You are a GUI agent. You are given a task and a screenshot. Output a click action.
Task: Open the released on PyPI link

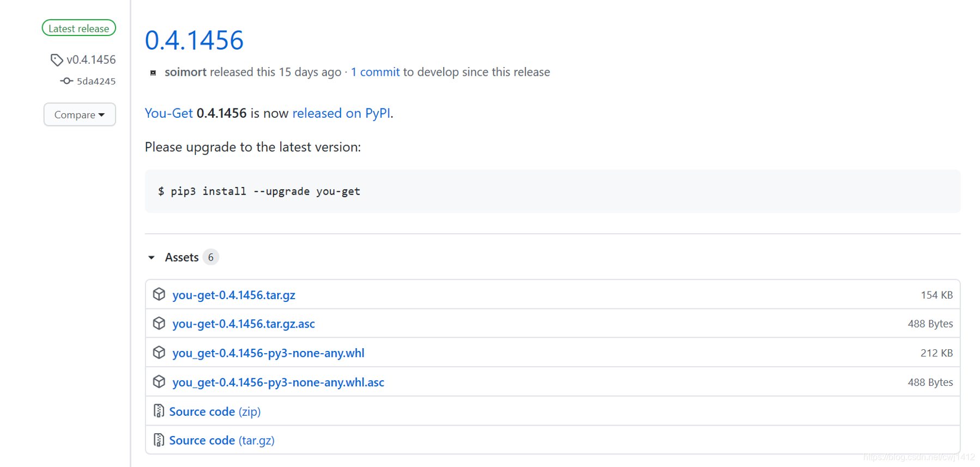coord(341,113)
